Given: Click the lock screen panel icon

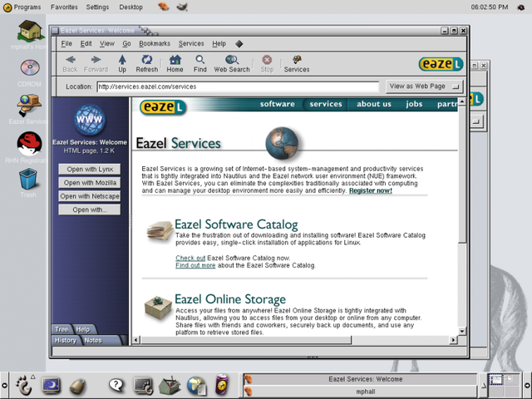Looking at the screenshot, I should [77, 386].
